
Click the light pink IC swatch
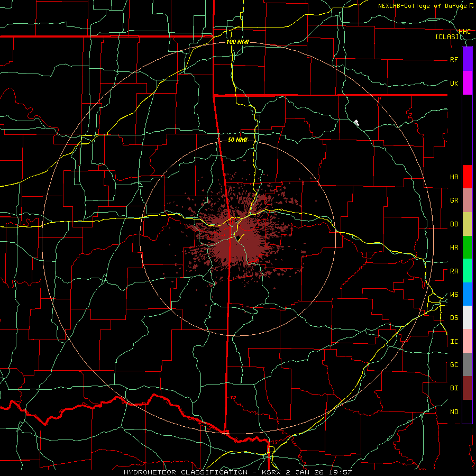(467, 341)
